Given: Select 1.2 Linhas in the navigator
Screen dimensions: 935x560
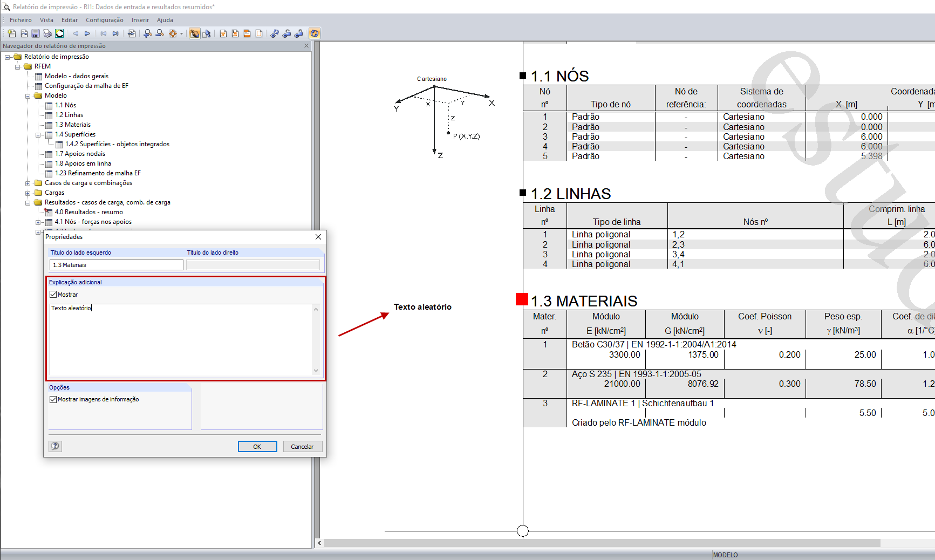Looking at the screenshot, I should (69, 115).
